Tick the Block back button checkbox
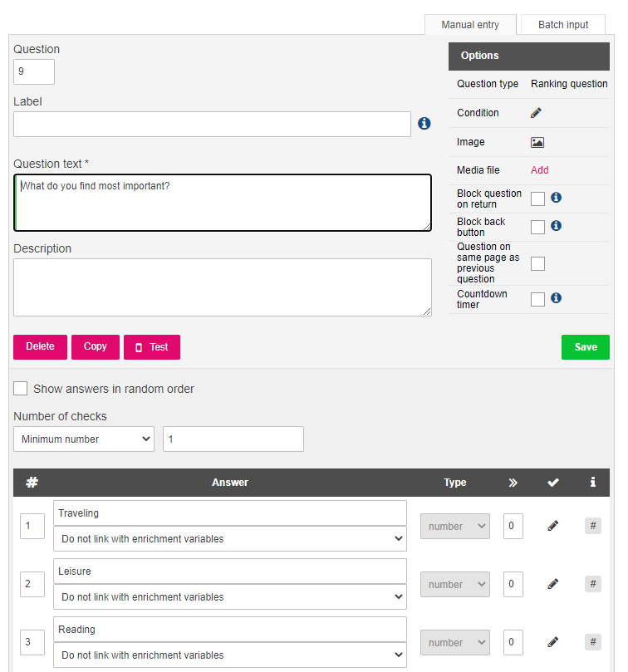This screenshot has height=672, width=628. (x=537, y=227)
